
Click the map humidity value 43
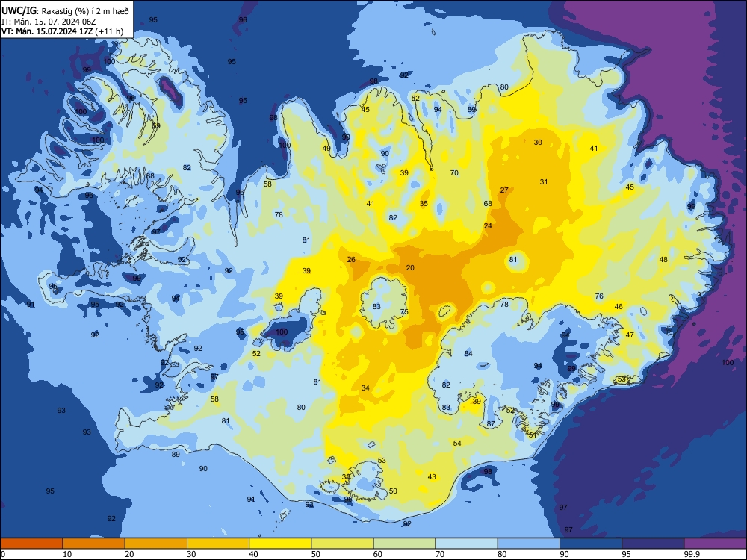(x=432, y=476)
